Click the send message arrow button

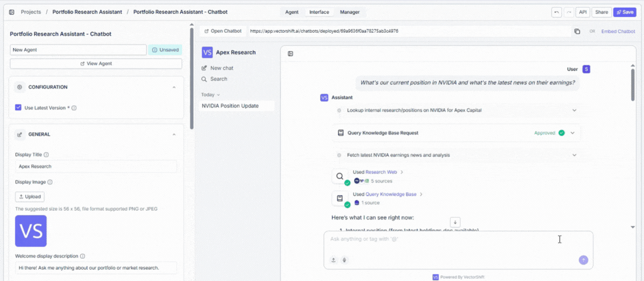pyautogui.click(x=583, y=260)
